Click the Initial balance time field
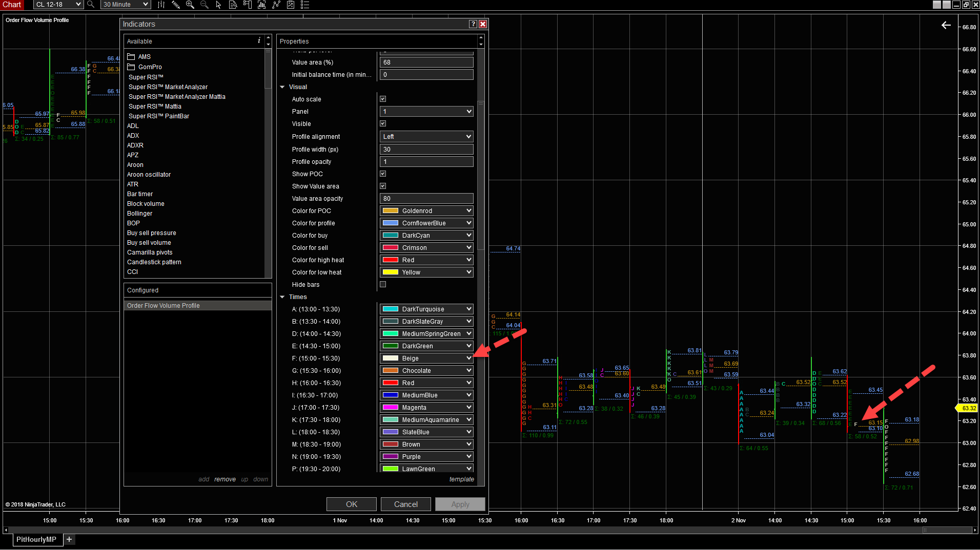The height and width of the screenshot is (550, 980). [426, 75]
